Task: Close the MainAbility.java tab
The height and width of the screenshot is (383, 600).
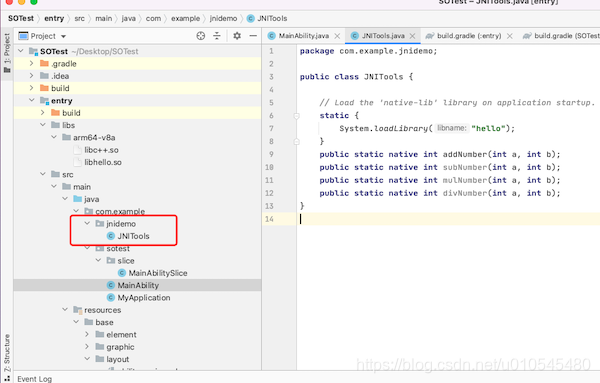Action: 337,36
